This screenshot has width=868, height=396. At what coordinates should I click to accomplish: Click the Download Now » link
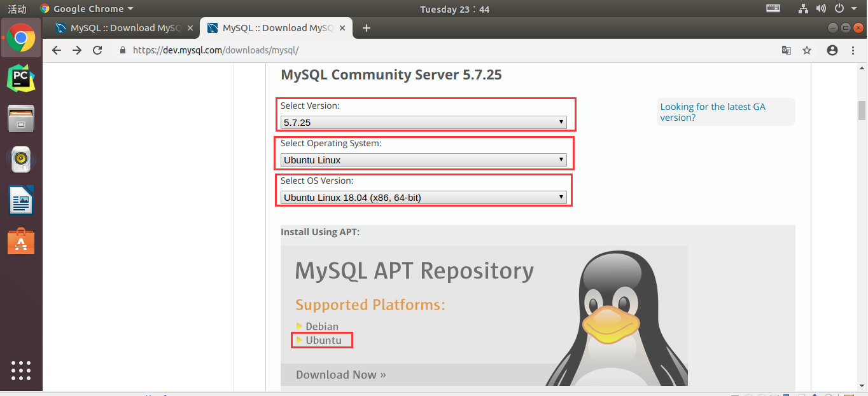pyautogui.click(x=341, y=374)
